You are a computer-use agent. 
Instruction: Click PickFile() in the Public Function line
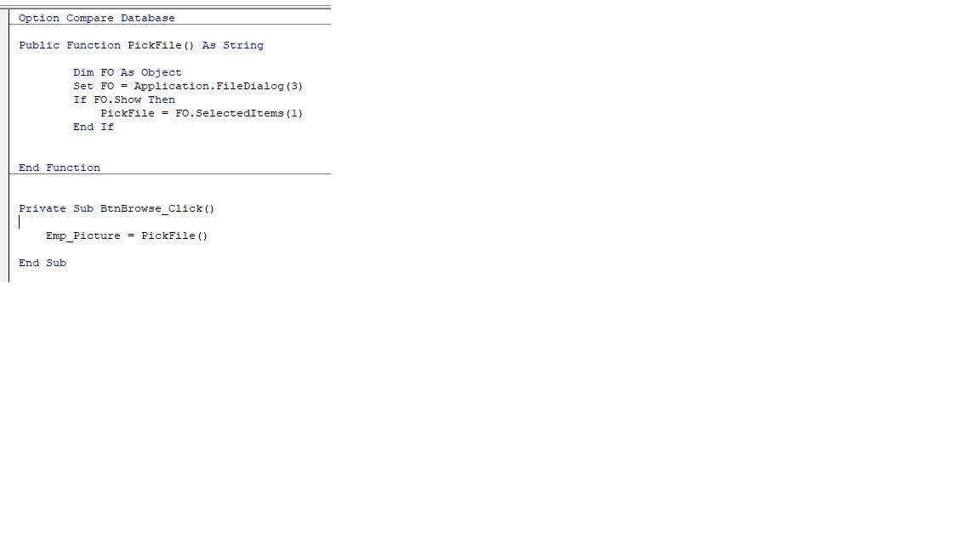(x=162, y=46)
